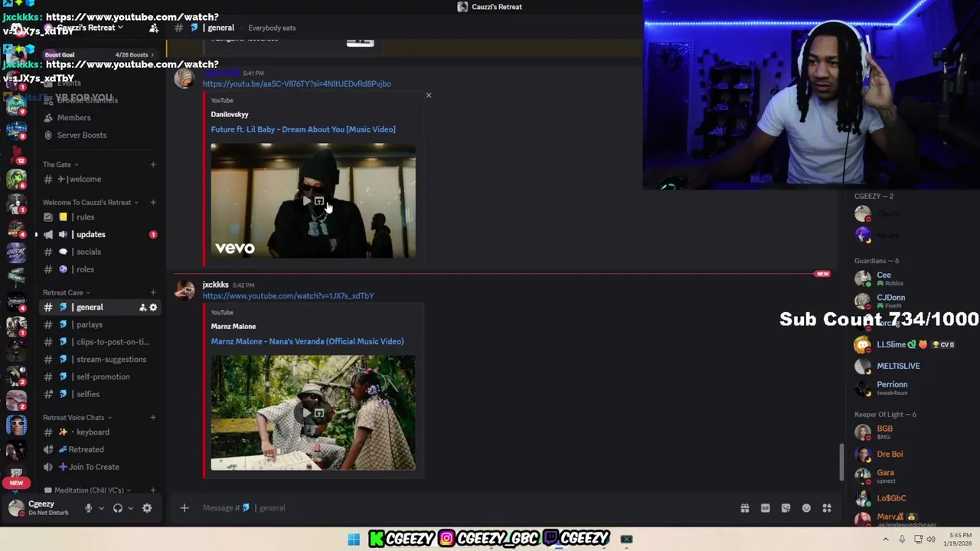Deafen with the headphones icon
The width and height of the screenshot is (980, 551).
[x=118, y=508]
